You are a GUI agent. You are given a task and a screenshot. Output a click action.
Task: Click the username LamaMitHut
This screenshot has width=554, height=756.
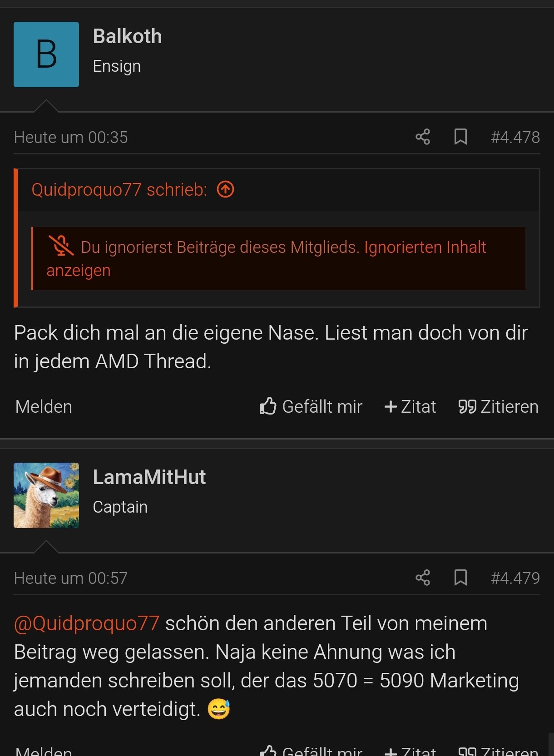[149, 477]
